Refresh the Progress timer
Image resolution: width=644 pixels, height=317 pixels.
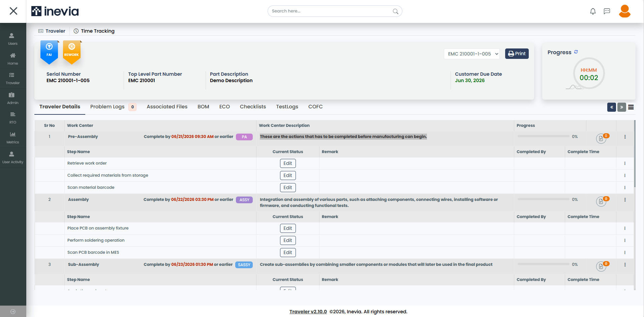(x=576, y=52)
